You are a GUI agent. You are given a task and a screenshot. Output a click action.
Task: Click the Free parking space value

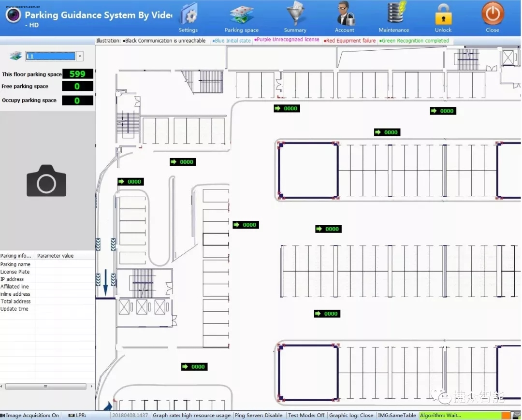(77, 86)
